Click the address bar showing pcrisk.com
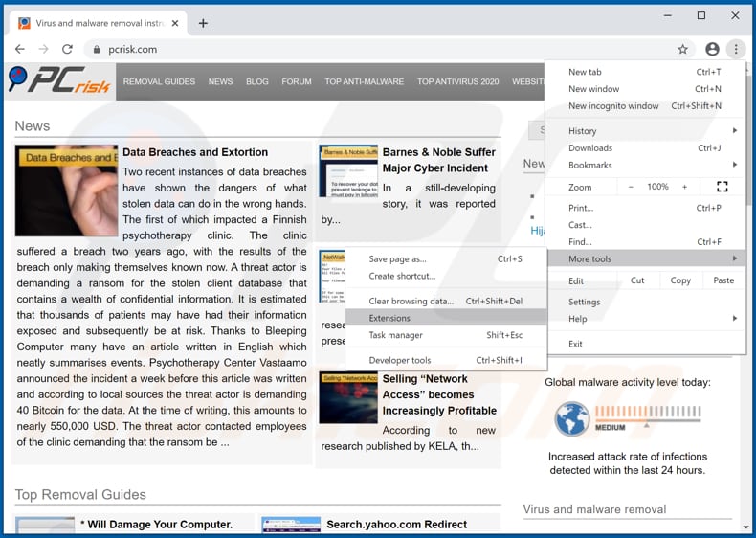 click(383, 49)
